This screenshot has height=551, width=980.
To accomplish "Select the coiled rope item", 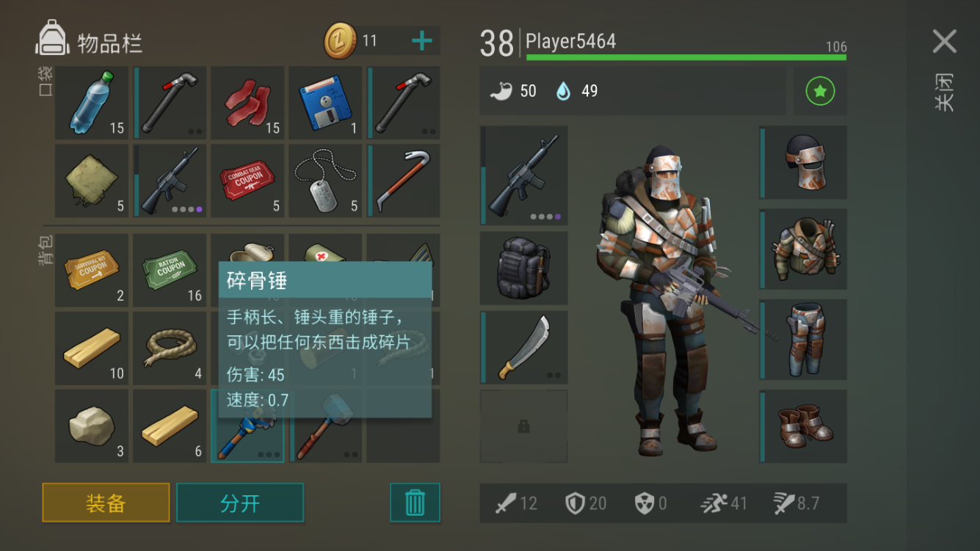I will click(170, 349).
